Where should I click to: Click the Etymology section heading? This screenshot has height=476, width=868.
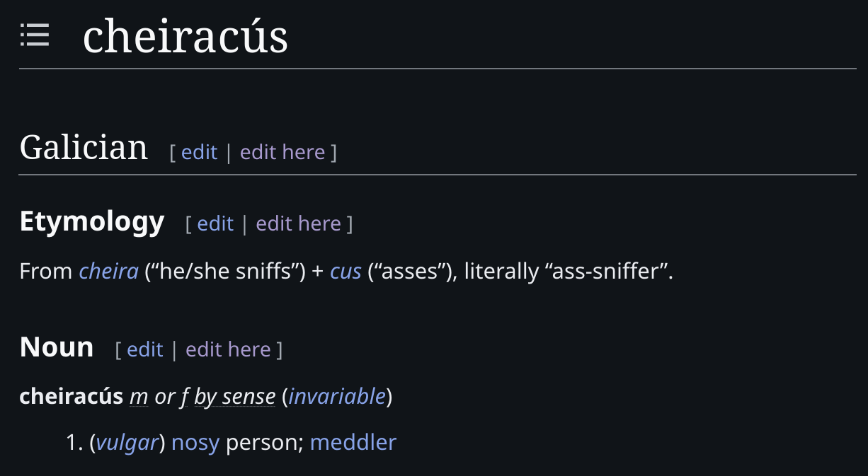tap(92, 221)
